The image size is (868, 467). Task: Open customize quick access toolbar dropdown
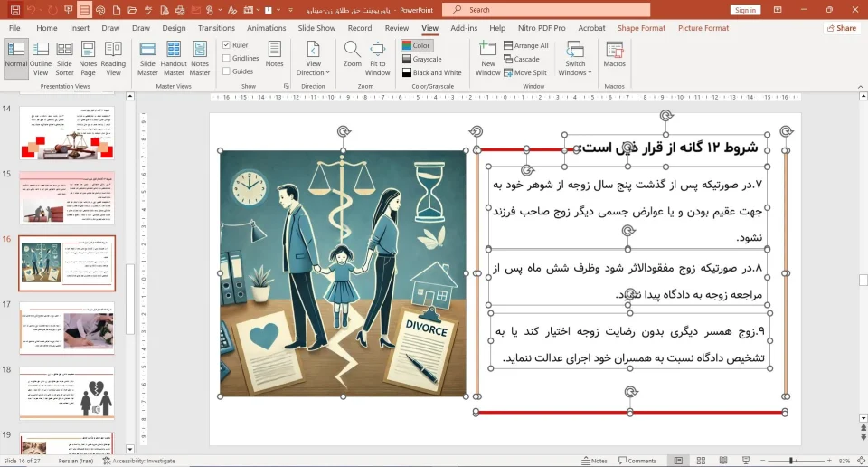[290, 10]
